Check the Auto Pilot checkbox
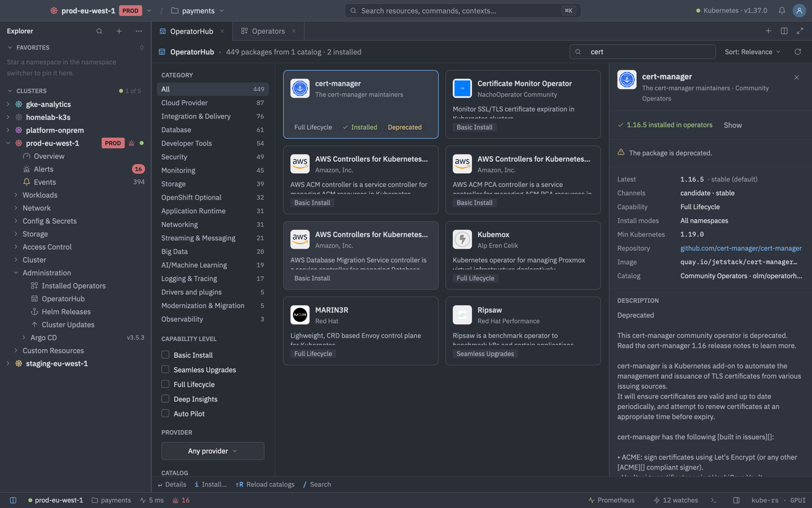The width and height of the screenshot is (812, 508). [165, 413]
